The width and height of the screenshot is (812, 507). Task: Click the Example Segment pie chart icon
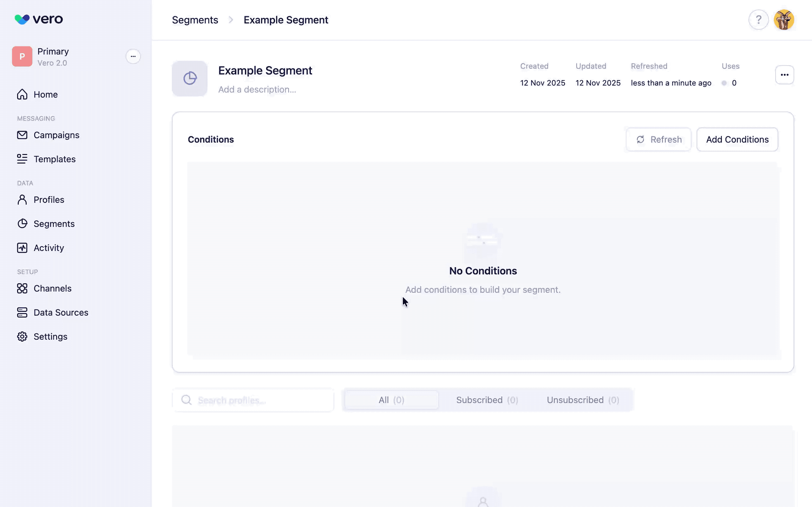[190, 79]
